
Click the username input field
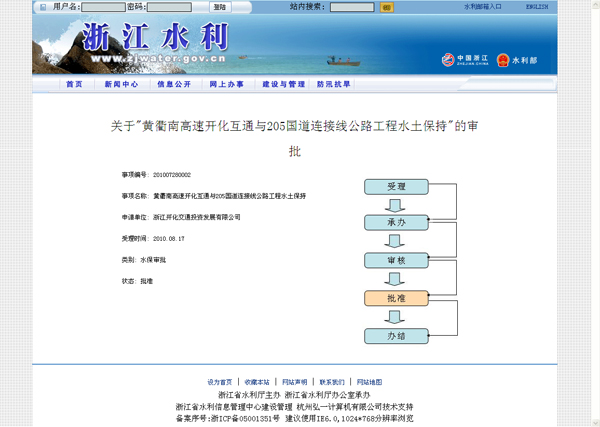pyautogui.click(x=104, y=6)
